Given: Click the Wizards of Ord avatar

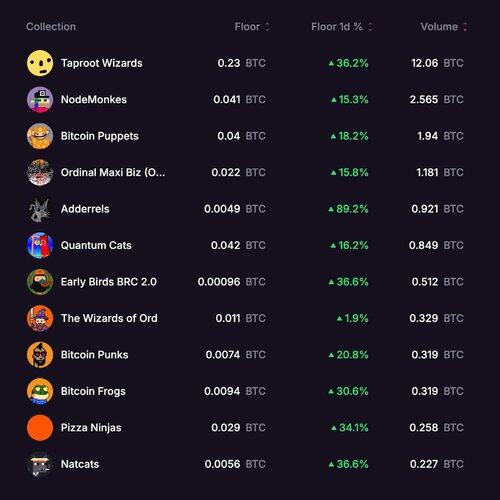Looking at the screenshot, I should tap(40, 318).
